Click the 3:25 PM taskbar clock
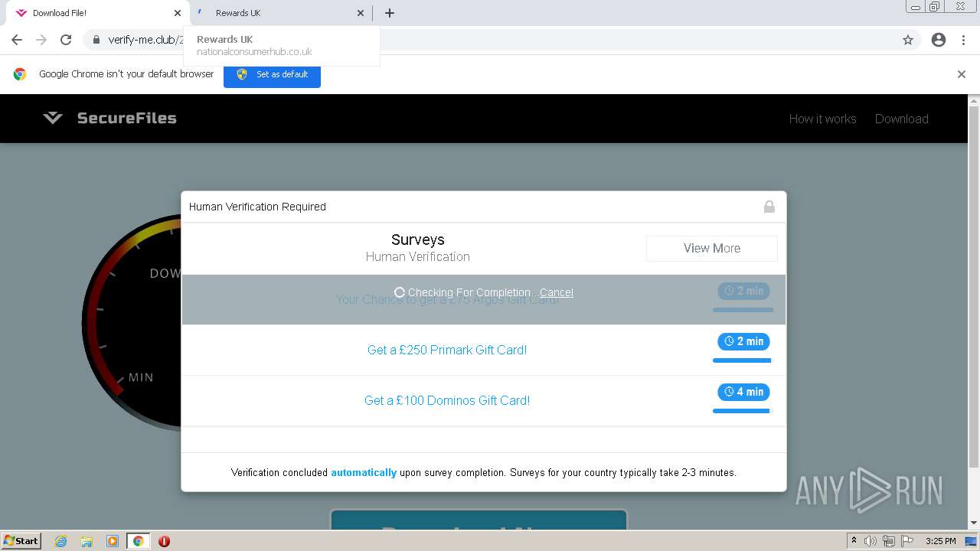This screenshot has width=980, height=551. tap(940, 541)
